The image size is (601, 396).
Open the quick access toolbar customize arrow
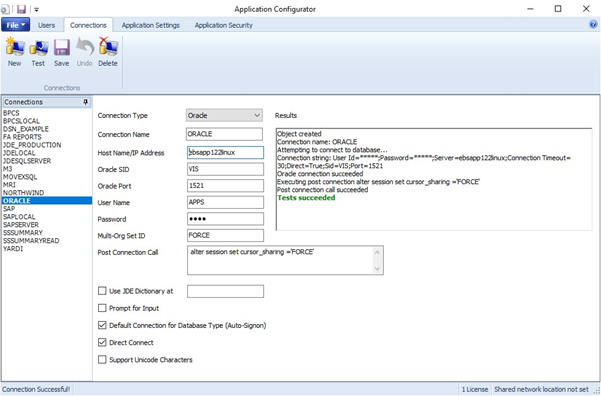[x=36, y=9]
